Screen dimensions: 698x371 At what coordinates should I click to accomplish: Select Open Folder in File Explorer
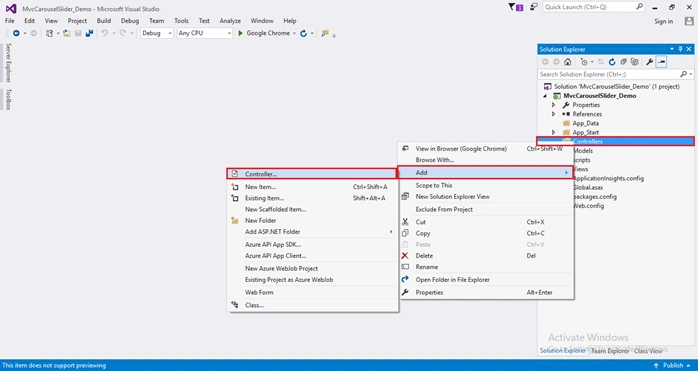(x=487, y=280)
